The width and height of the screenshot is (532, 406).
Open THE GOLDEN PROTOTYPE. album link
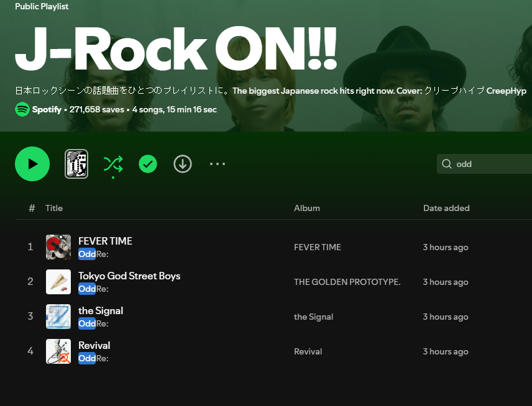pos(347,282)
